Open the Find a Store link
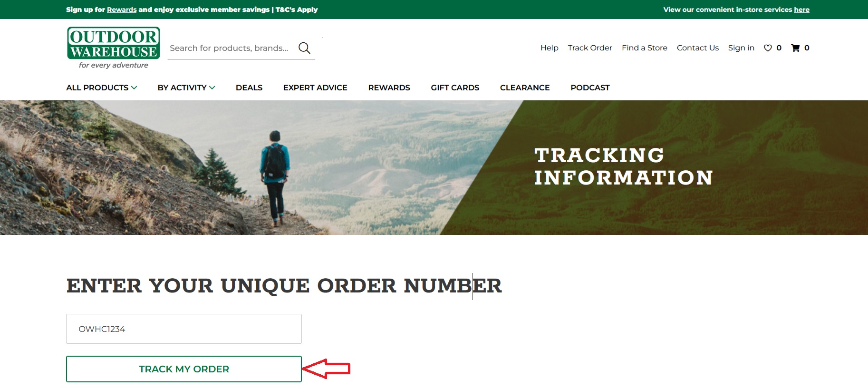 pos(644,48)
